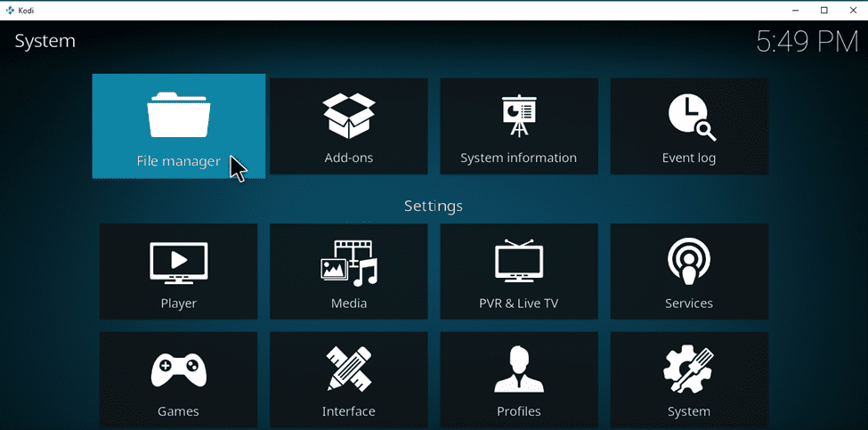Open Event log clock magnifier icon
The height and width of the screenshot is (430, 868).
coord(692,117)
